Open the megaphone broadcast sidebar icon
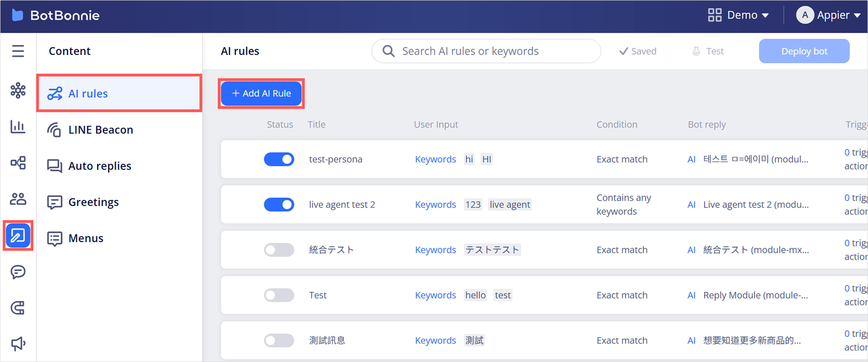 (18, 344)
